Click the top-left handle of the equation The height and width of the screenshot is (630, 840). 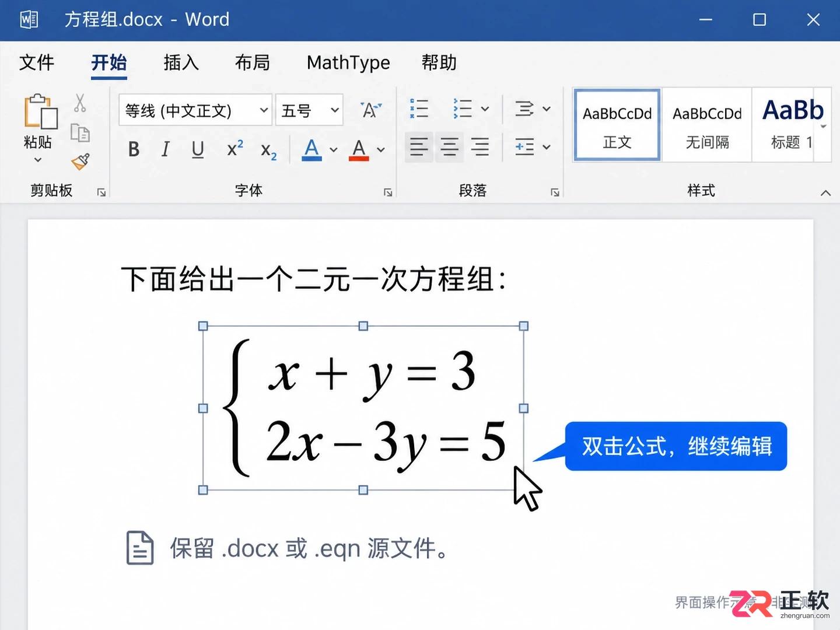pos(203,326)
